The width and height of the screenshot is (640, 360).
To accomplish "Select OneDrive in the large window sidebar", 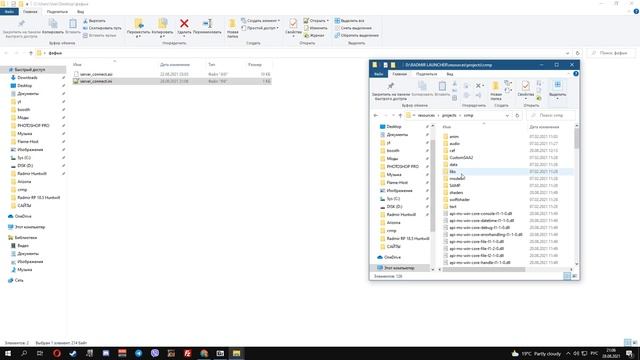I will point(23,216).
